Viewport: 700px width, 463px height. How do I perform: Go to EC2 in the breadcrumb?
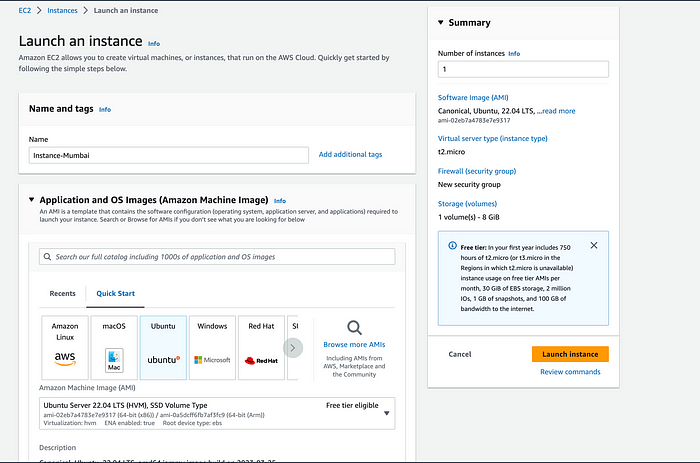25,10
